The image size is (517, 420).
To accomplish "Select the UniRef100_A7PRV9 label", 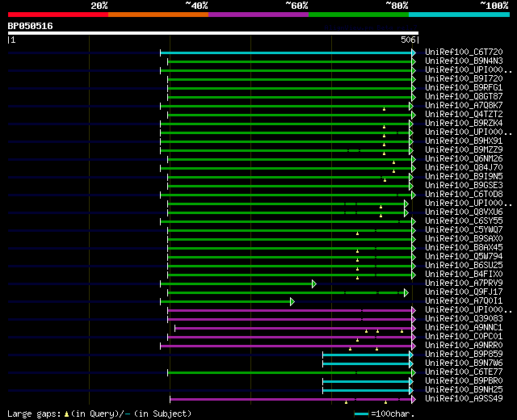I will tap(464, 283).
